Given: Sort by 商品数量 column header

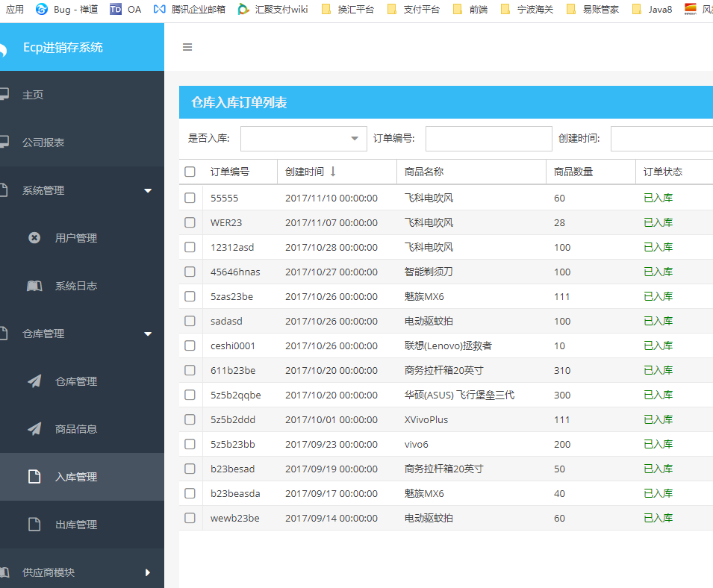Looking at the screenshot, I should (573, 172).
